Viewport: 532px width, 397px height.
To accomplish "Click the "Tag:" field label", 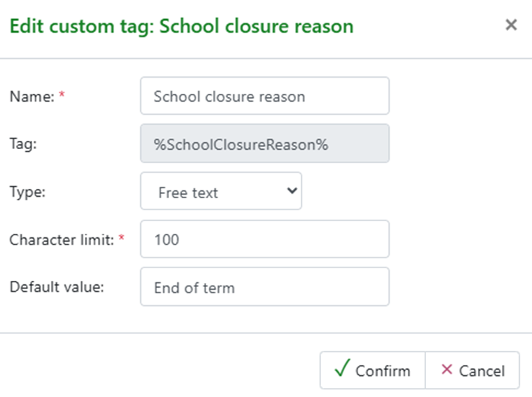I will coord(22,144).
